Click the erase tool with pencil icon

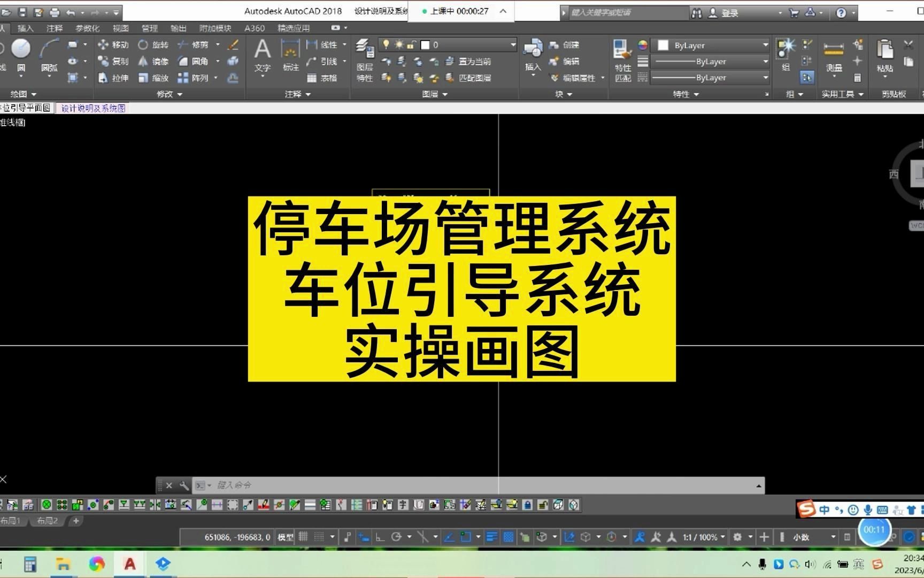point(233,45)
